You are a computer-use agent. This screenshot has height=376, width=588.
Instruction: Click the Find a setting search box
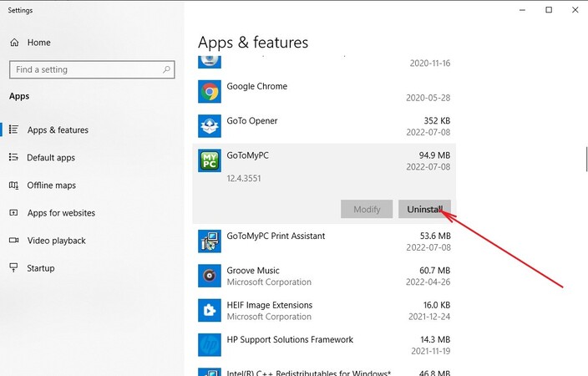pyautogui.click(x=92, y=69)
